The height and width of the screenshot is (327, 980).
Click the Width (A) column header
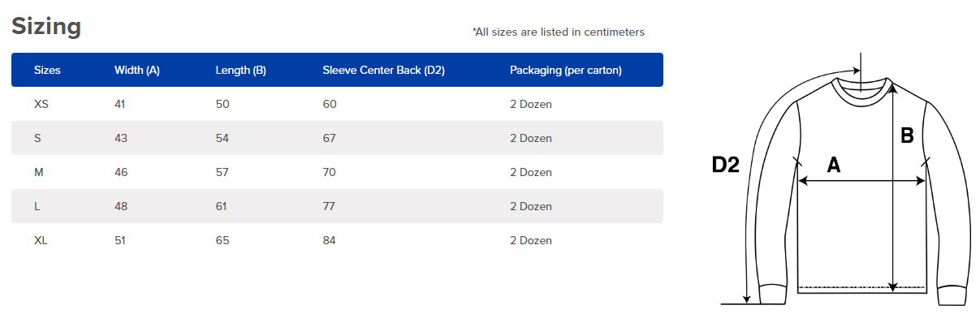[x=137, y=70]
